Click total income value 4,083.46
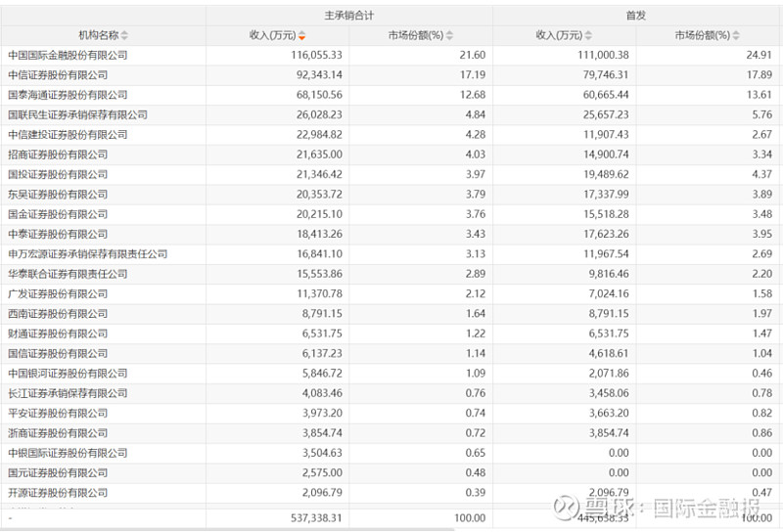783x532 pixels. click(x=322, y=393)
